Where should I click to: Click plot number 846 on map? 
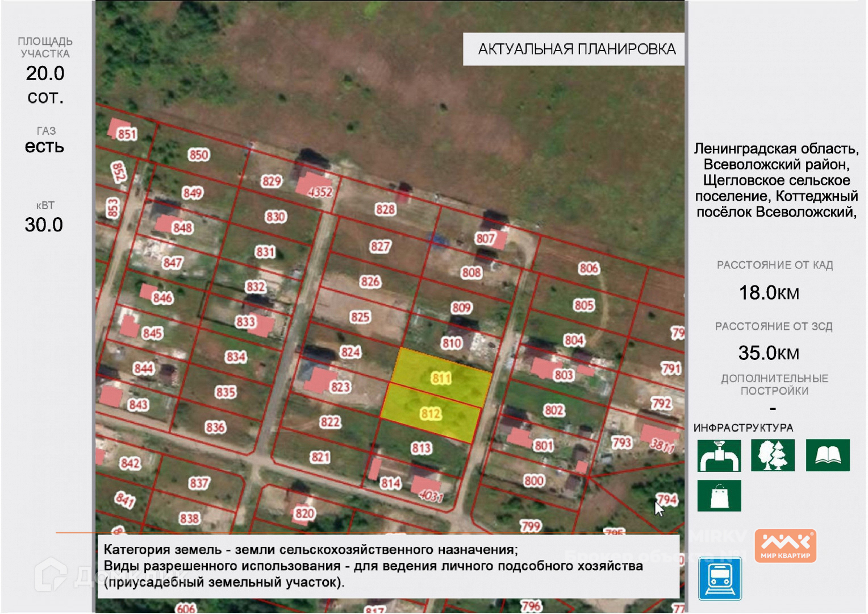162,298
